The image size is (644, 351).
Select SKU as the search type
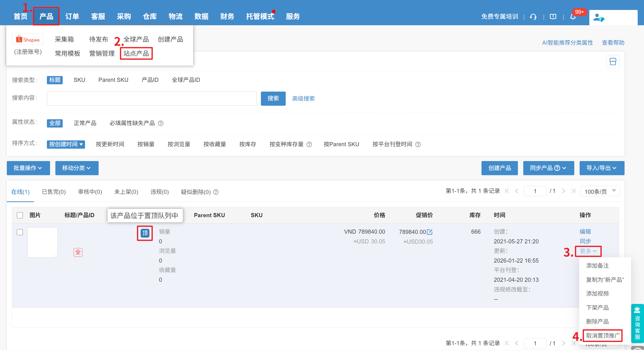coord(79,80)
